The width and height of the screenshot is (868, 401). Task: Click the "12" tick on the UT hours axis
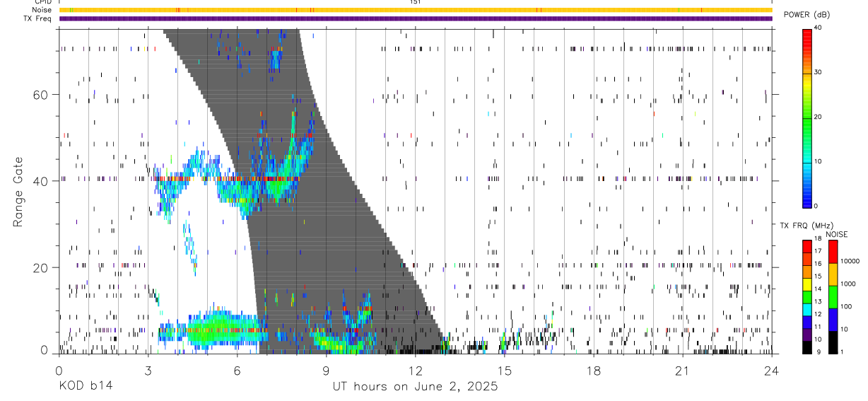[x=416, y=369]
